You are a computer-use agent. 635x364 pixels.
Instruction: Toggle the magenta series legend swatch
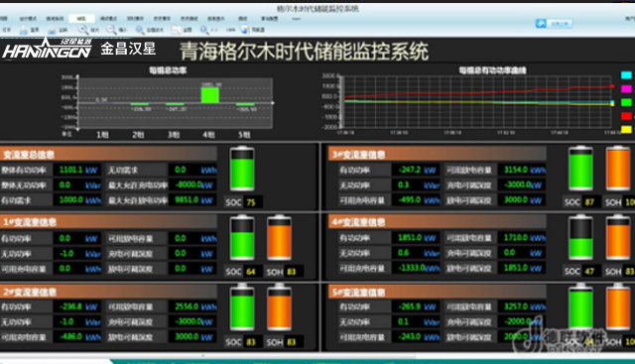coord(626,88)
